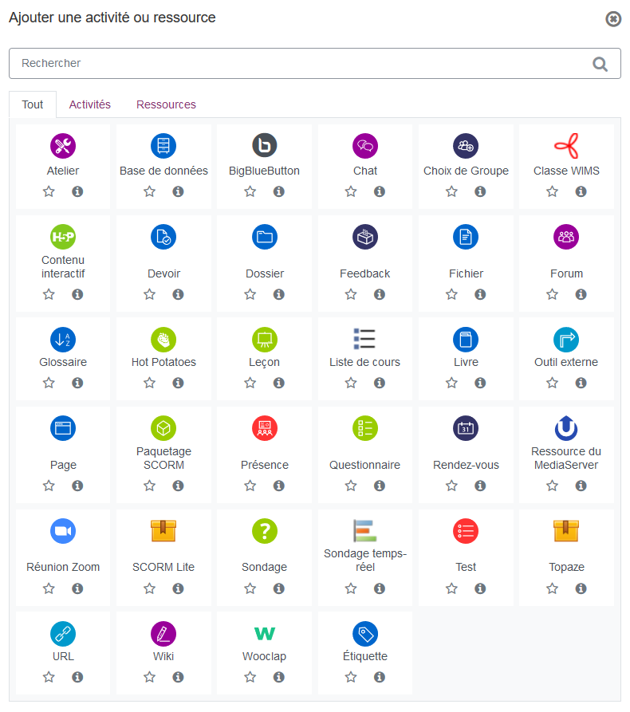Viewport: 630px width, 712px height.
Task: Star the Devoir activity as favorite
Action: point(149,294)
